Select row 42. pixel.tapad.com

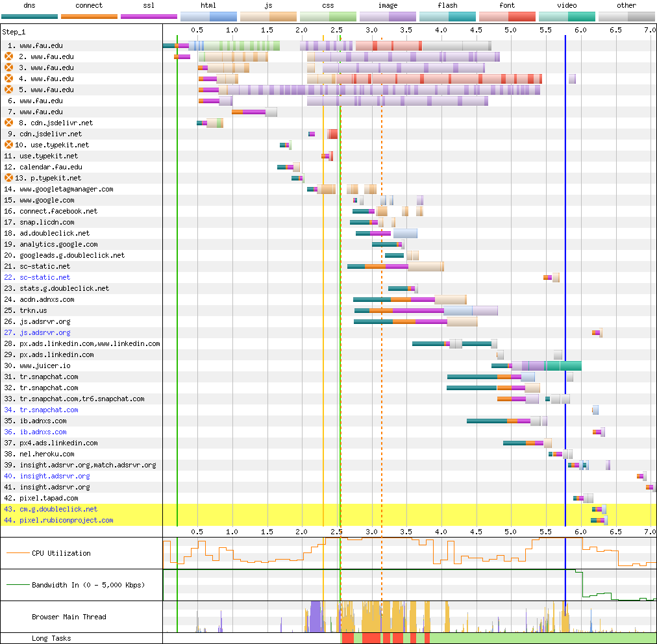41,498
